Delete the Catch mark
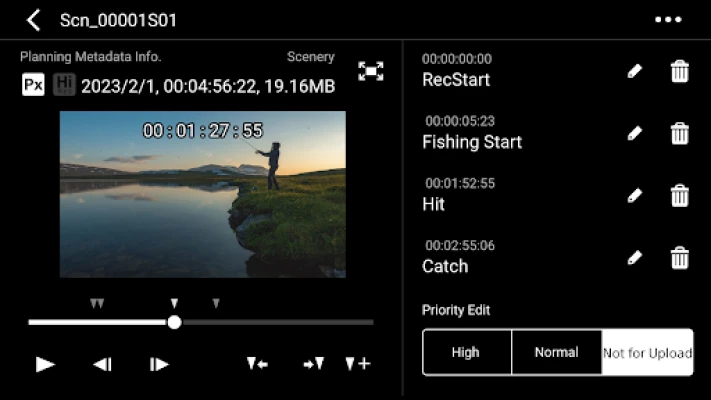Image resolution: width=711 pixels, height=400 pixels. click(x=680, y=258)
